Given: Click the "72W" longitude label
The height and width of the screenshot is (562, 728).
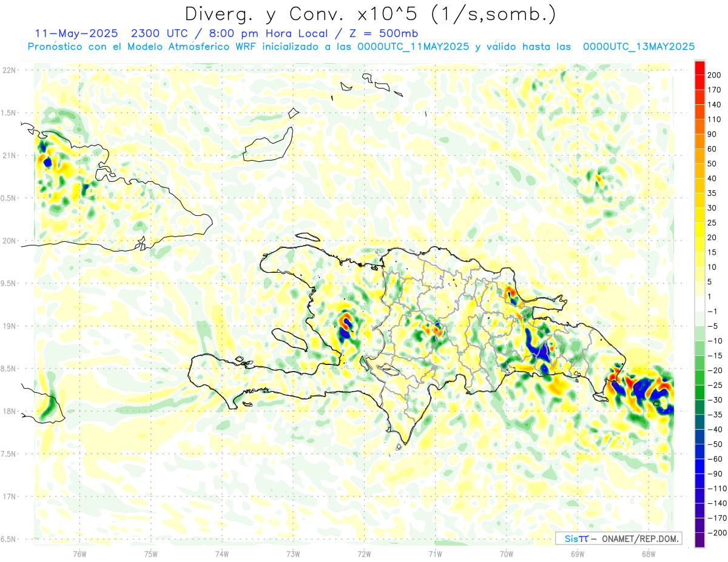Looking at the screenshot, I should [364, 553].
